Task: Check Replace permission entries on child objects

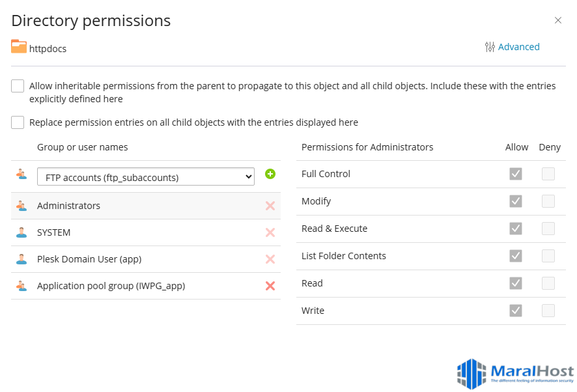Action: [x=18, y=122]
